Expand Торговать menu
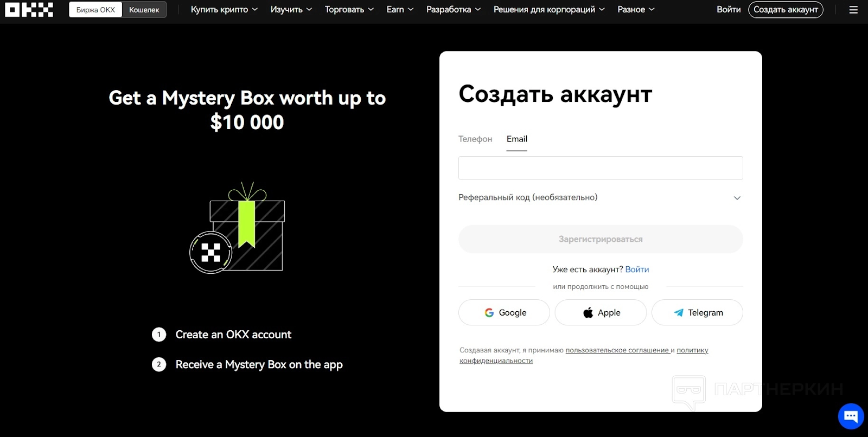This screenshot has width=868, height=437. 349,10
